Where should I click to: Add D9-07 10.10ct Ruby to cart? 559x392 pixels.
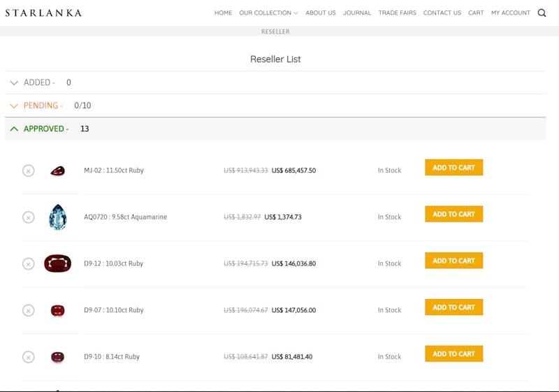453,307
